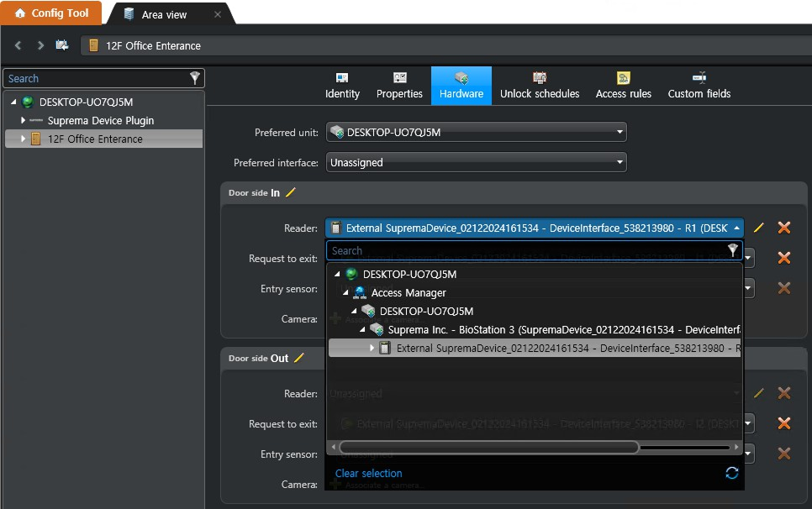This screenshot has width=812, height=509.
Task: Collapse the Access Manager tree node
Action: click(x=345, y=293)
